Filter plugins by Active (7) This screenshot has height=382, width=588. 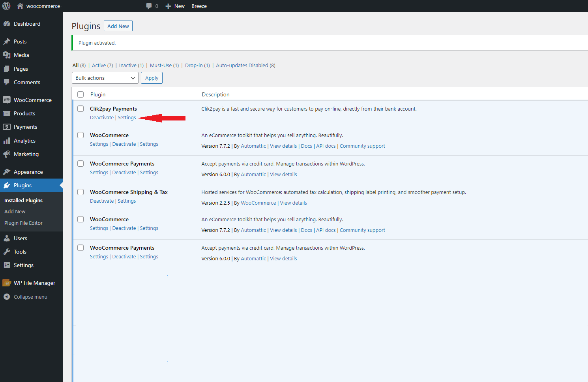(x=102, y=66)
